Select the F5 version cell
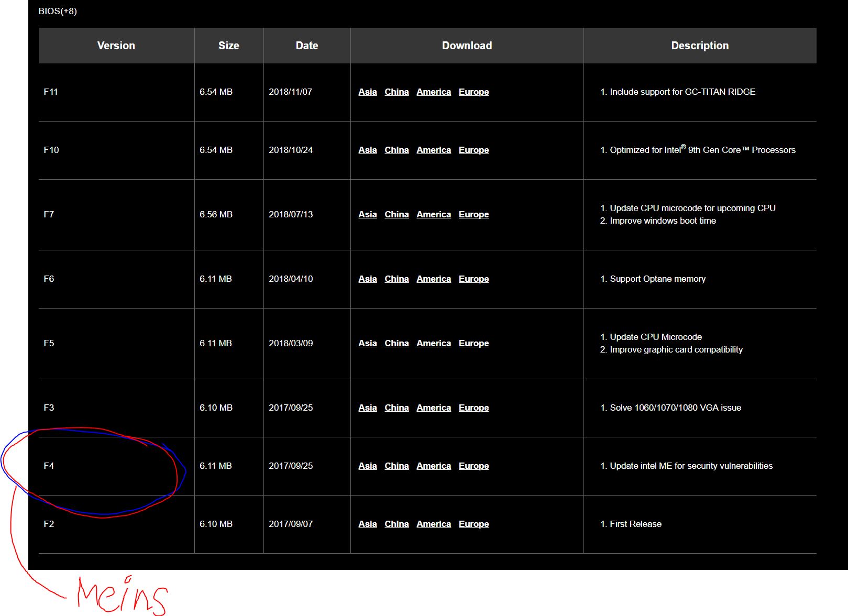This screenshot has height=616, width=848. 116,344
